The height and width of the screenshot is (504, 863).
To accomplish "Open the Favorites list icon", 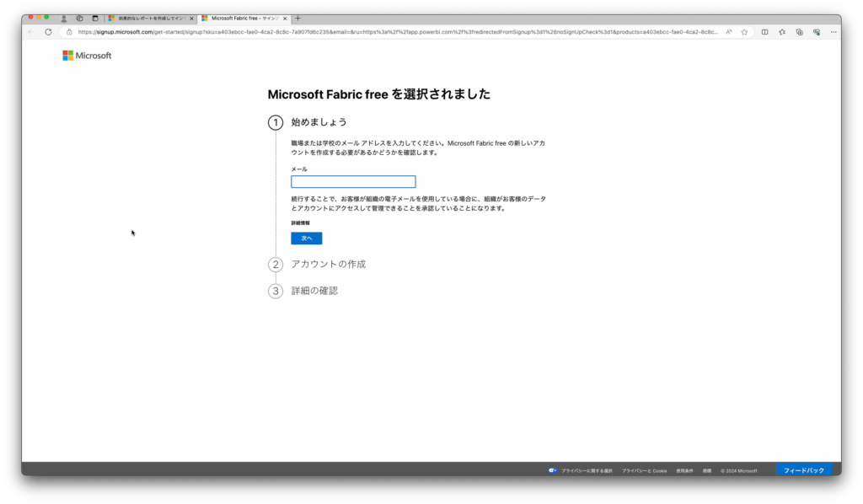I will click(x=782, y=32).
